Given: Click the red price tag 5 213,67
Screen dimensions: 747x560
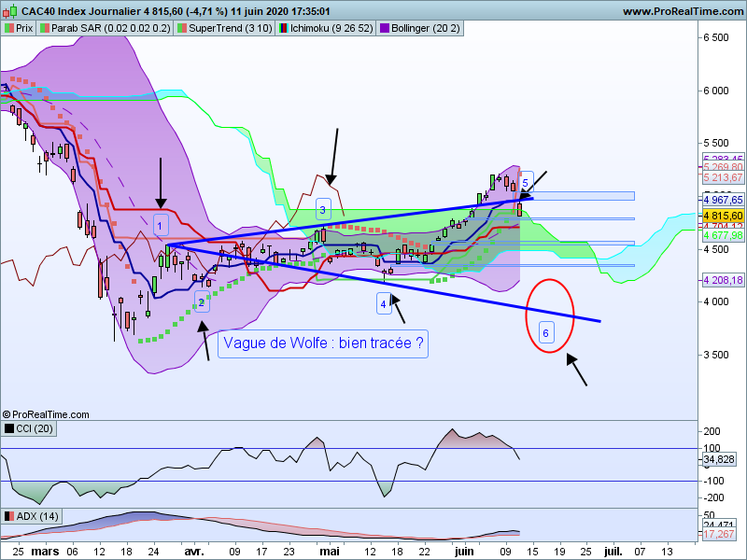Looking at the screenshot, I should (723, 177).
